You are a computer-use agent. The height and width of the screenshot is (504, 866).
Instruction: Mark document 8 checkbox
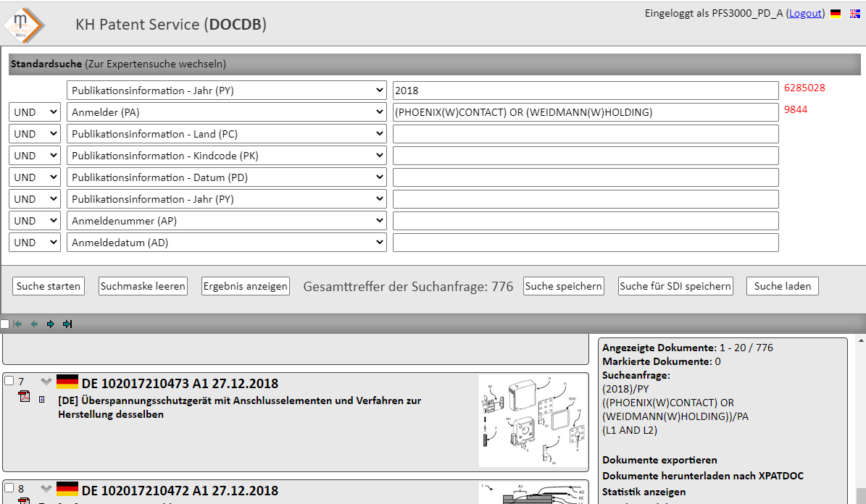(9, 487)
